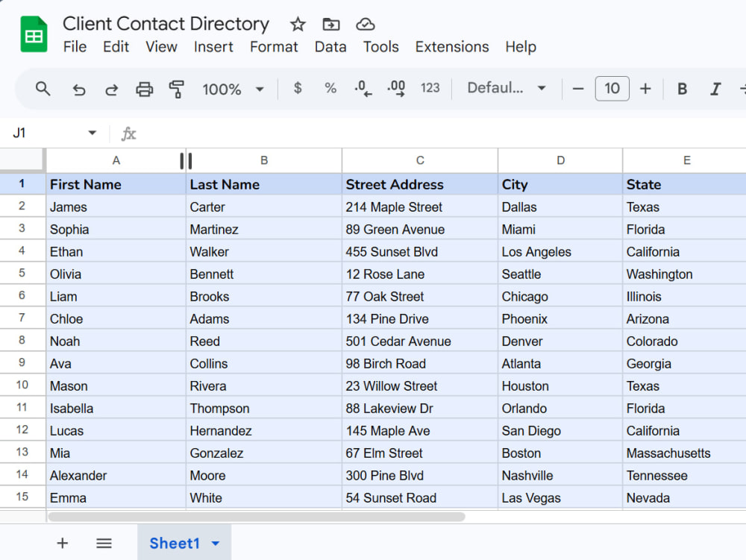
Task: Click the document title Client Contact Directory
Action: [x=166, y=24]
